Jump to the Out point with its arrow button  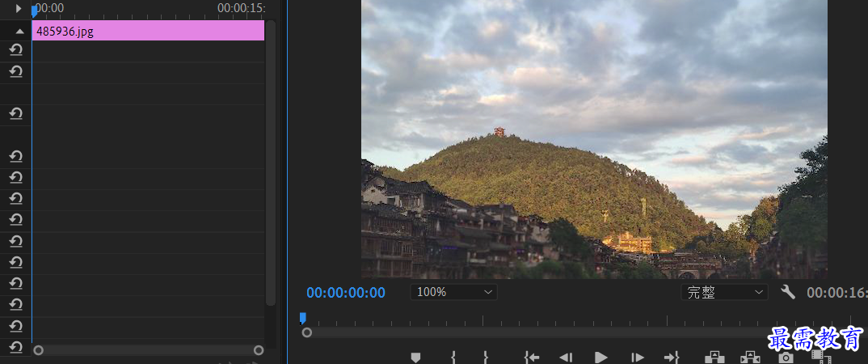pos(672,358)
